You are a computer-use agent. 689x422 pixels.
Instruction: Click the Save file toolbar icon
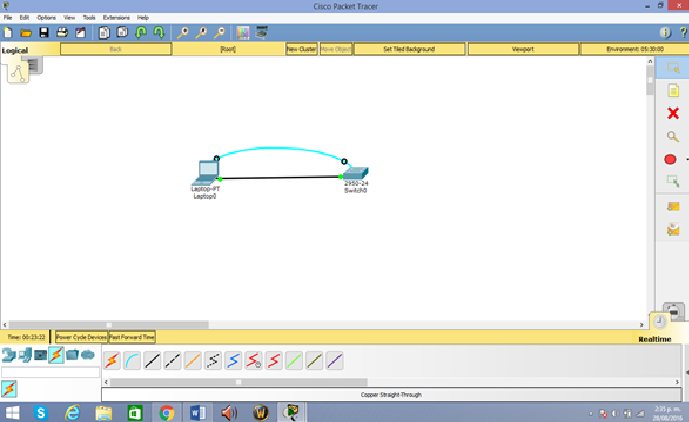(x=44, y=33)
